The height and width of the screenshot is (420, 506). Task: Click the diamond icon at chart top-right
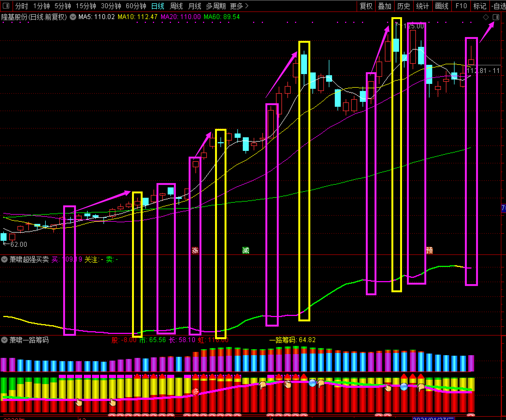point(486,17)
